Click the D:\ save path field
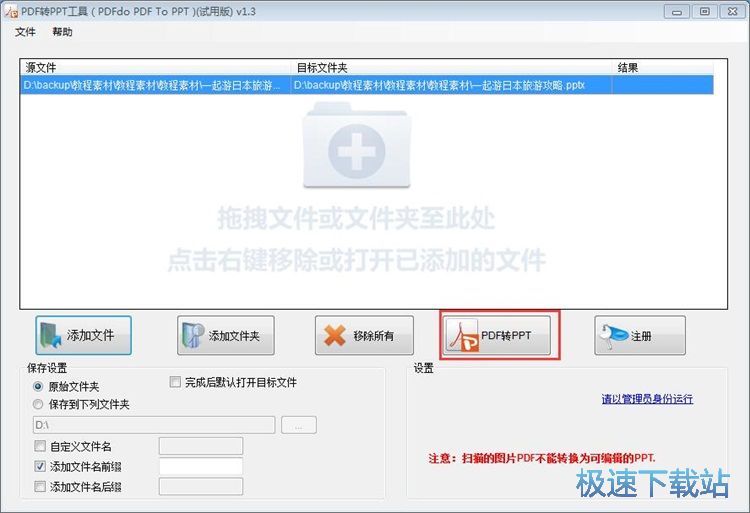The width and height of the screenshot is (750, 513). tap(154, 425)
